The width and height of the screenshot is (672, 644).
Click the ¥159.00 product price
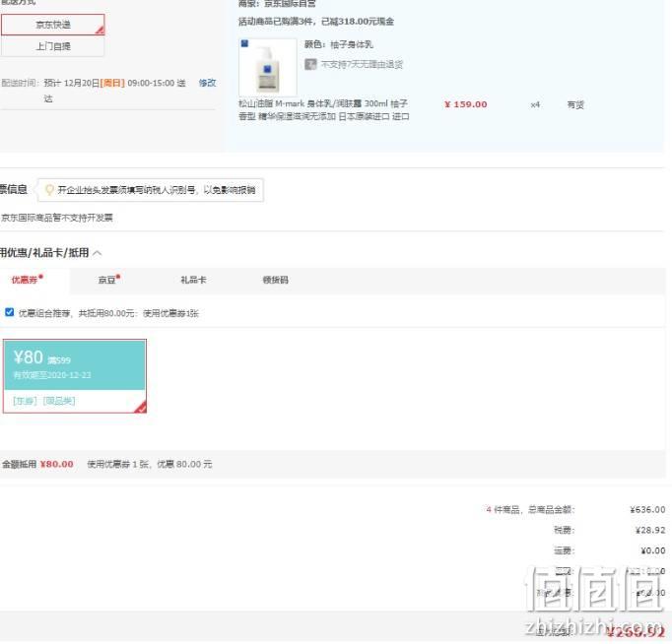[466, 104]
